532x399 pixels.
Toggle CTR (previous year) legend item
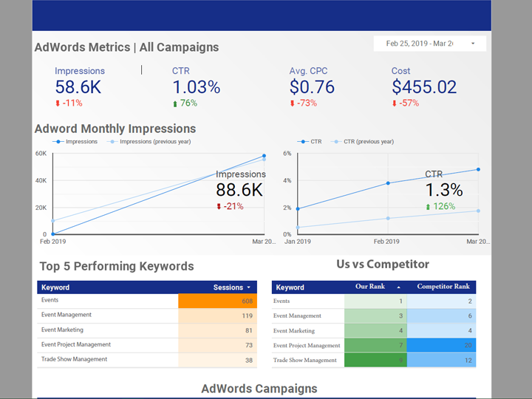click(x=362, y=141)
